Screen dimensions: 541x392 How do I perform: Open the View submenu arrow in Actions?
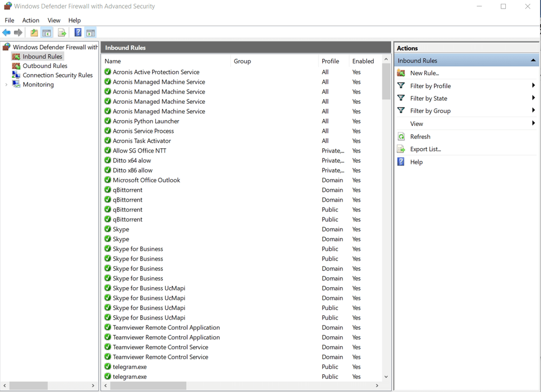(533, 123)
